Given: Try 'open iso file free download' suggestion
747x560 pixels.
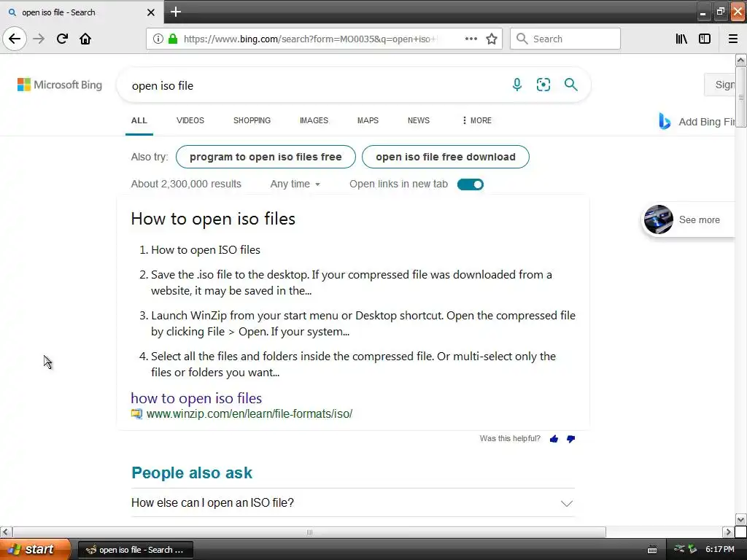Looking at the screenshot, I should (446, 157).
